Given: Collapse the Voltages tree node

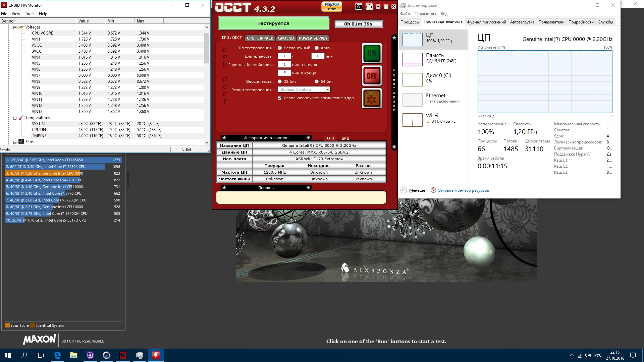Looking at the screenshot, I should (15, 27).
